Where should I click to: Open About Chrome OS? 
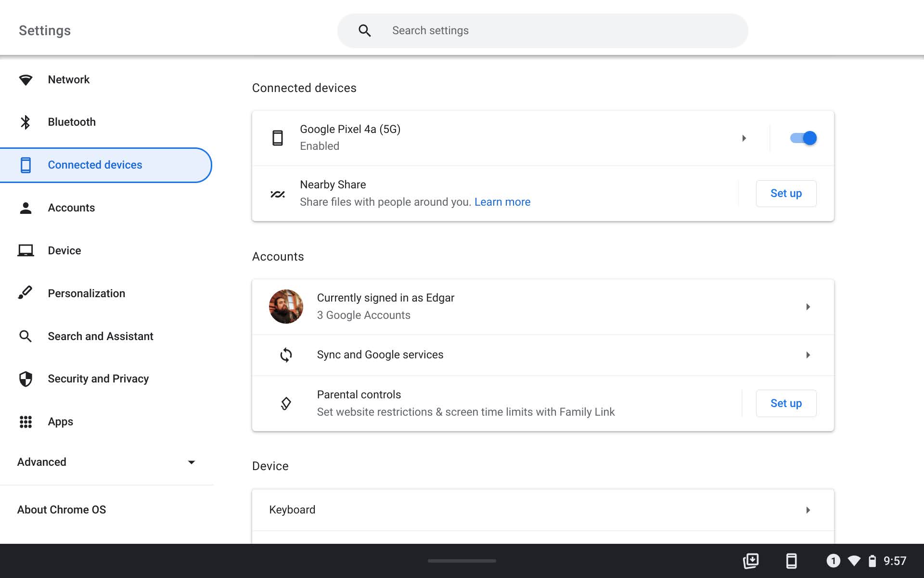(62, 509)
